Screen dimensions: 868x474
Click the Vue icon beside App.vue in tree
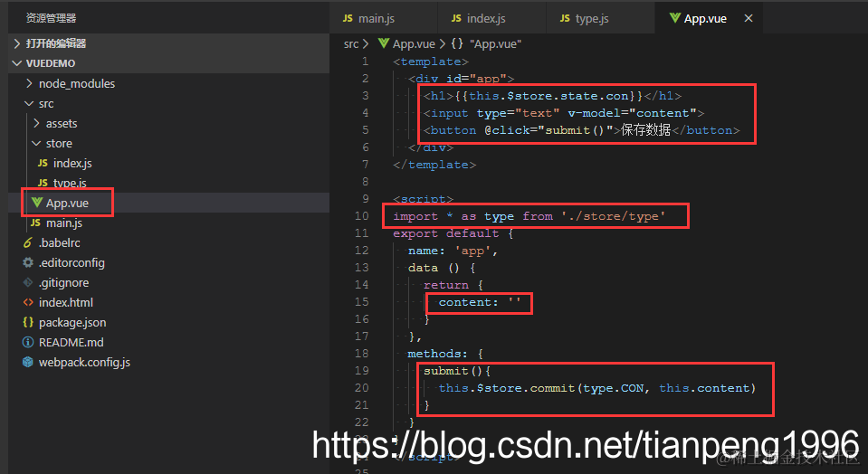[x=37, y=203]
